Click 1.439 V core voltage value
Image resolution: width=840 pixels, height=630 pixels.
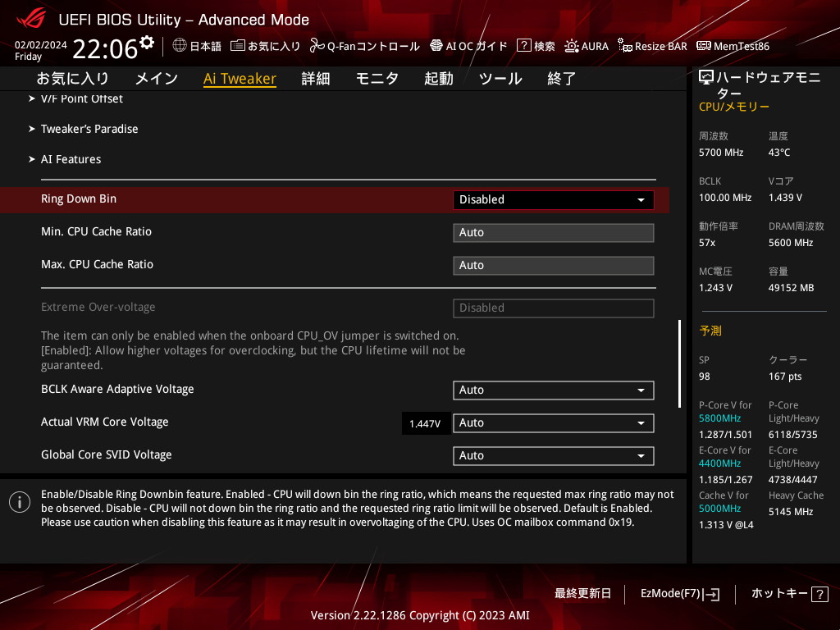point(785,198)
